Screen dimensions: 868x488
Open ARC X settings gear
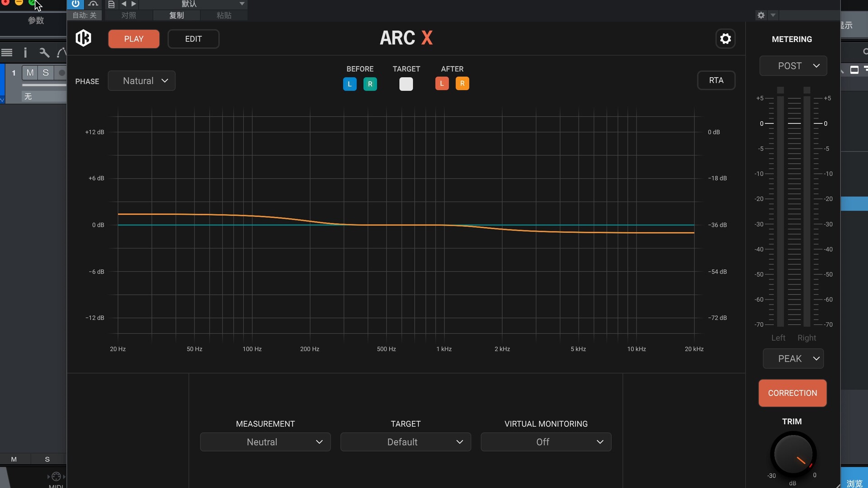tap(725, 39)
